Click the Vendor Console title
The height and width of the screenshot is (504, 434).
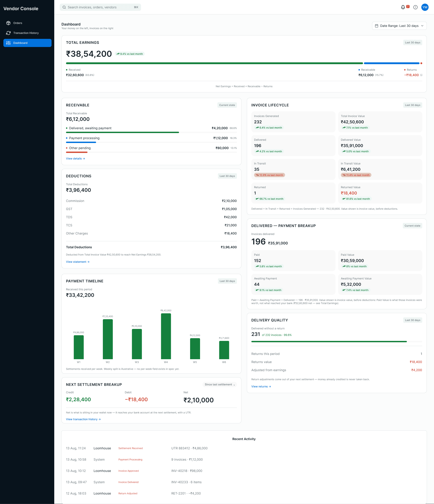pos(21,9)
